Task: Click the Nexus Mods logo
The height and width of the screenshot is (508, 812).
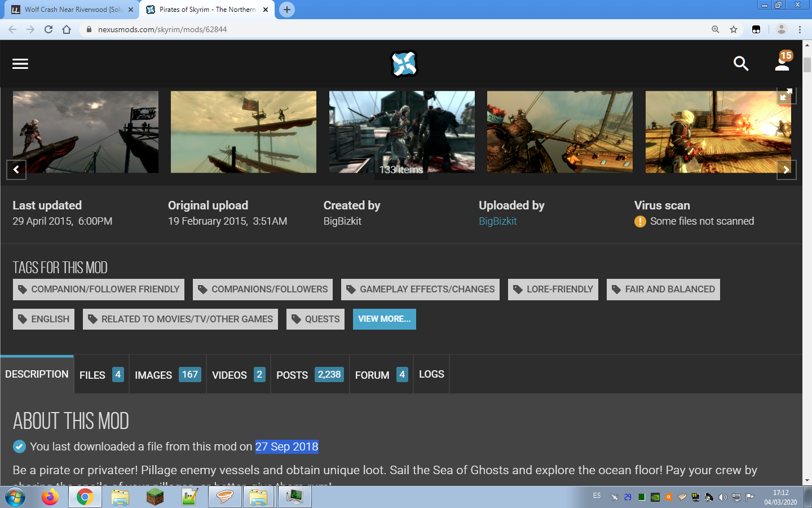Action: pyautogui.click(x=404, y=64)
